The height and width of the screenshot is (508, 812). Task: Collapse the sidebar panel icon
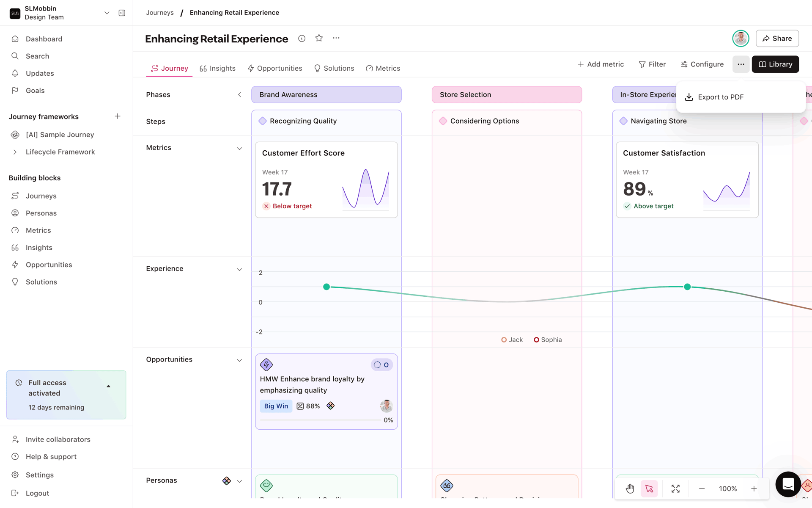122,13
